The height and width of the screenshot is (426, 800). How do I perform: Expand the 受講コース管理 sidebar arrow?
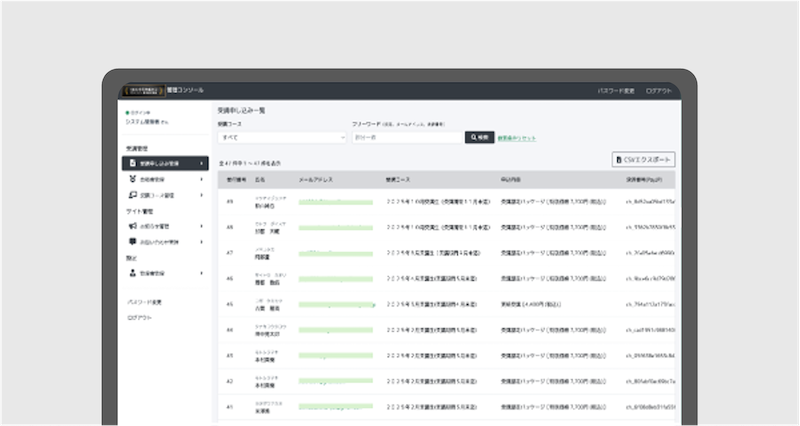(202, 195)
